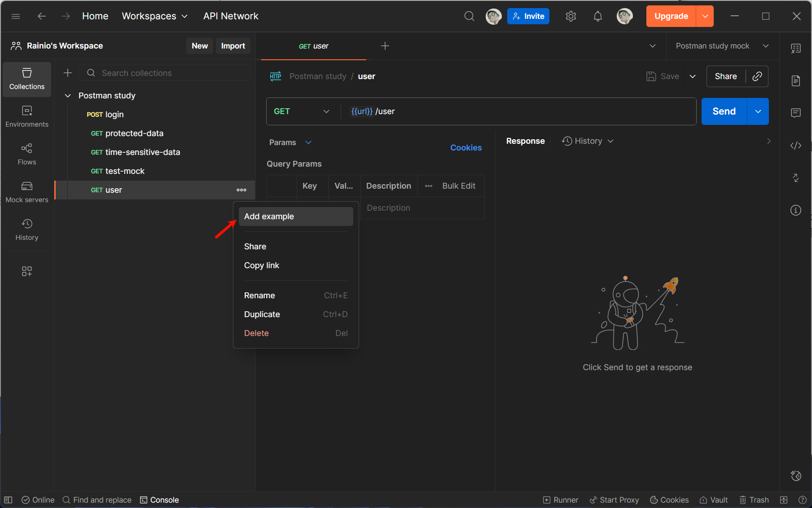Open Collections in the sidebar
Viewport: 812px width, 508px height.
tap(27, 80)
